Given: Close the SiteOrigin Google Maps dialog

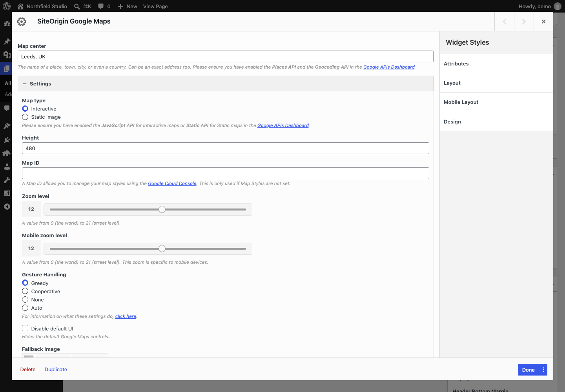Looking at the screenshot, I should [543, 22].
